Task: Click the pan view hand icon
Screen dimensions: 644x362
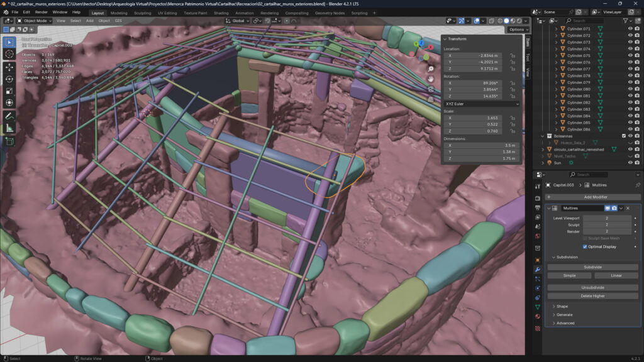Action: [430, 79]
